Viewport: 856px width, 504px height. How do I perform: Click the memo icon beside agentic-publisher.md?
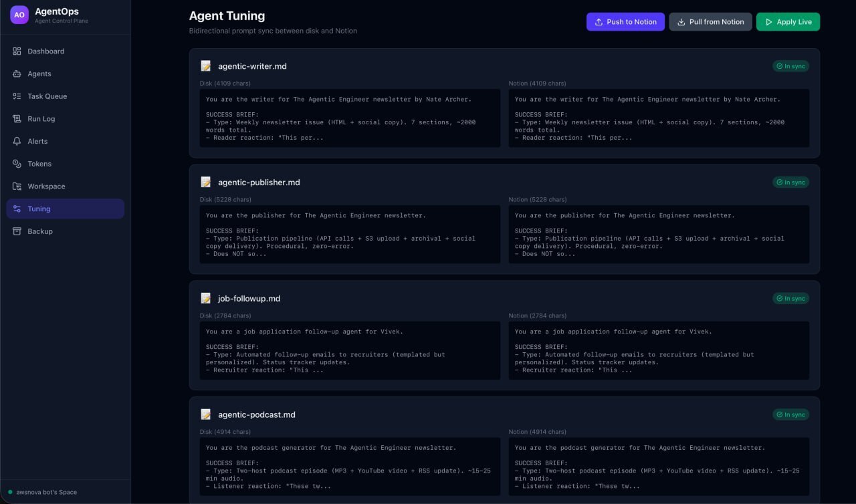click(x=206, y=182)
